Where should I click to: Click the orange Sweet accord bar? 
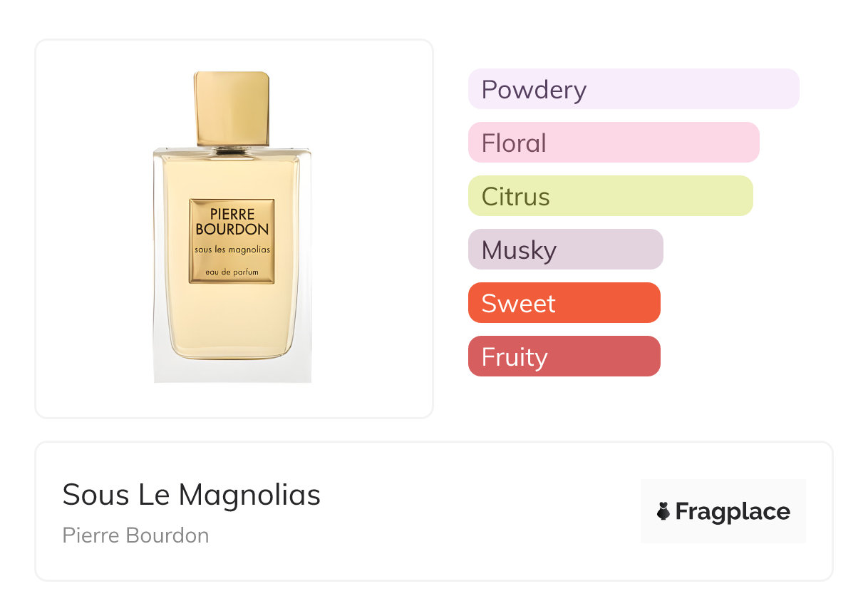point(564,303)
